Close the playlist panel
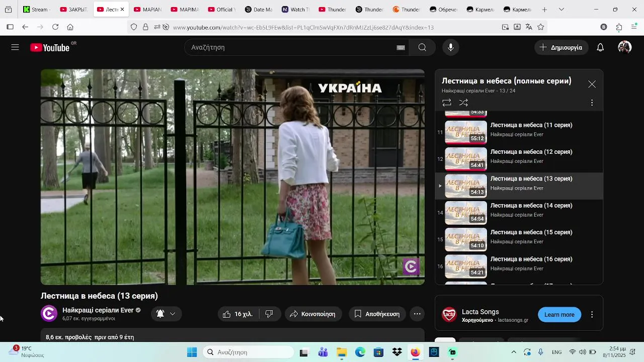644x362 pixels. (592, 84)
